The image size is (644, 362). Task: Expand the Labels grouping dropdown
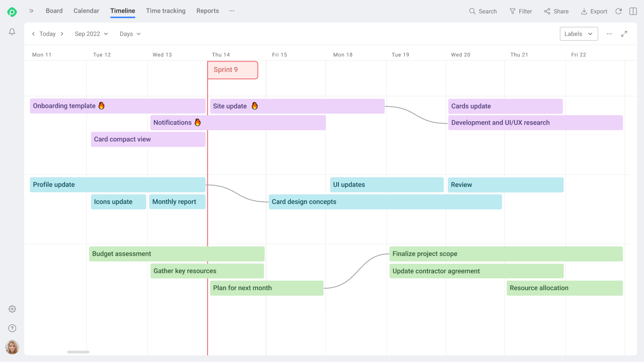(579, 34)
